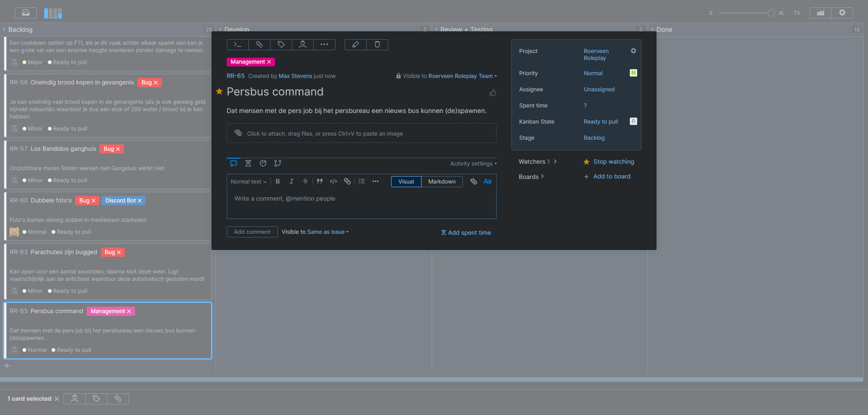The image size is (868, 415).
Task: Switch comment editor to Markdown mode
Action: [441, 182]
